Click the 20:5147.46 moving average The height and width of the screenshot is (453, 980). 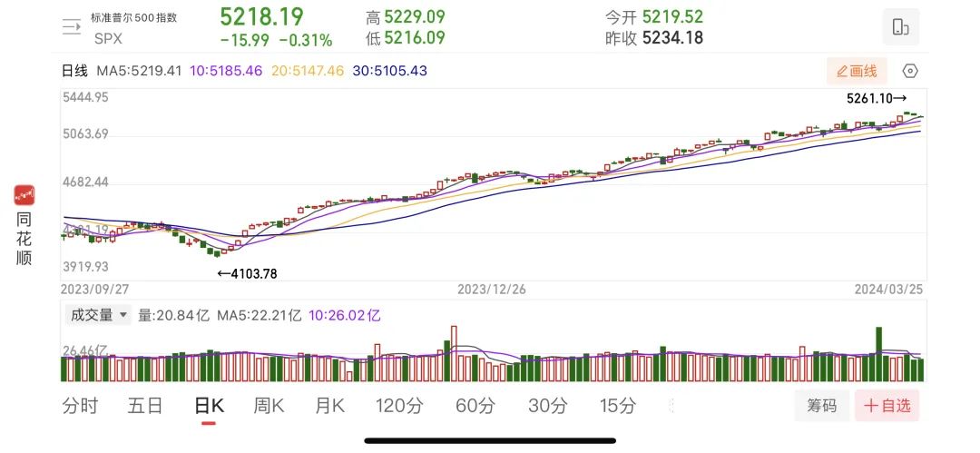308,71
